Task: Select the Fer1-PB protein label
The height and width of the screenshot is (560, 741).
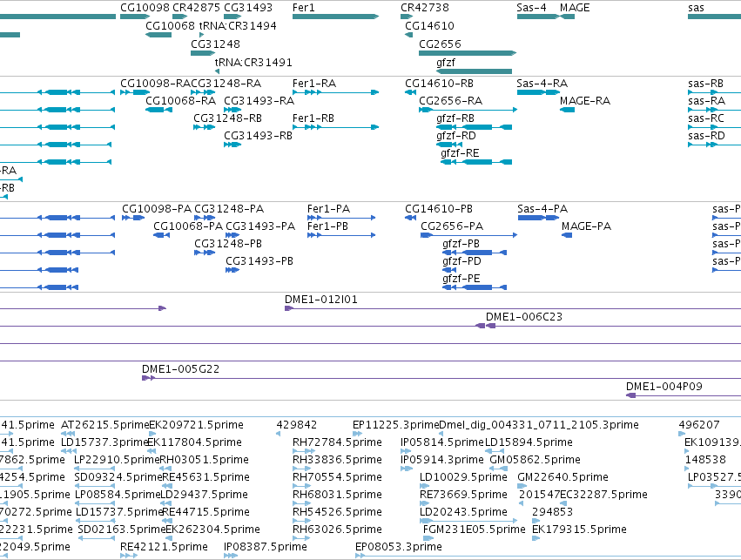Action: coord(327,226)
